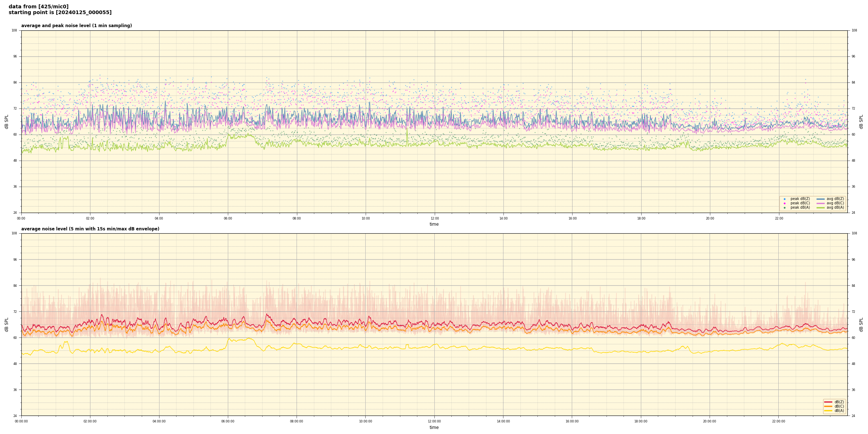This screenshot has height=434, width=868.
Task: Click the peak dB(A) green legend dot
Action: tap(784, 208)
